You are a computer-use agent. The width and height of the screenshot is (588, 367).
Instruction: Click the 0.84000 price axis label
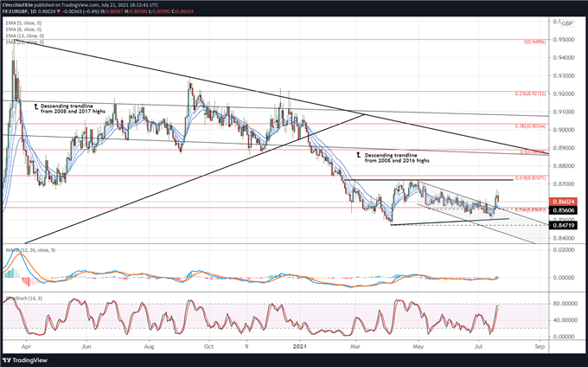[563, 238]
